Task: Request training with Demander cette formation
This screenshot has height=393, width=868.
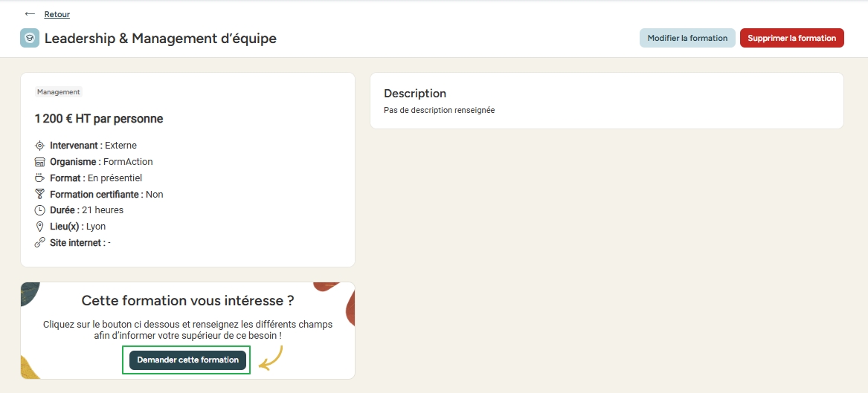Action: tap(187, 360)
